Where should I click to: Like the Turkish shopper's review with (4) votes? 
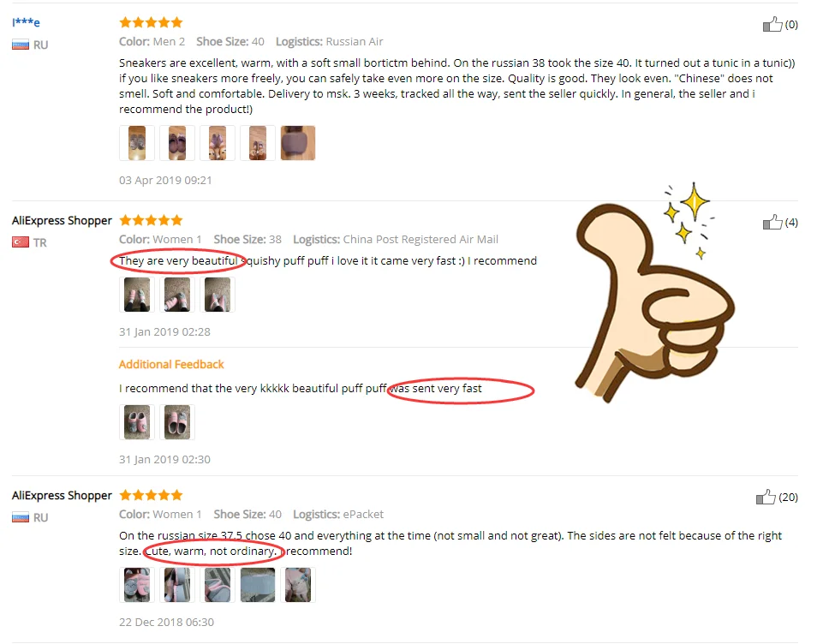pyautogui.click(x=772, y=222)
